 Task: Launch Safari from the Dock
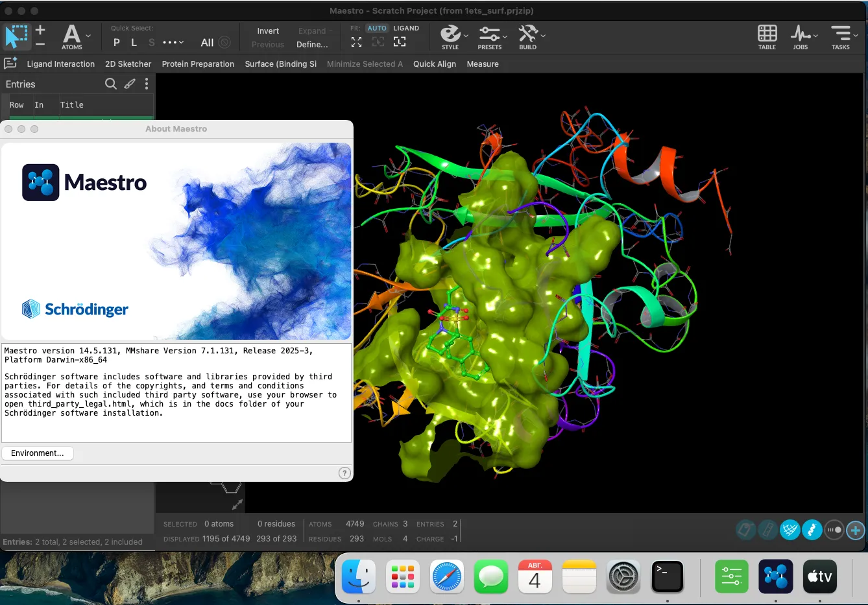(x=447, y=576)
